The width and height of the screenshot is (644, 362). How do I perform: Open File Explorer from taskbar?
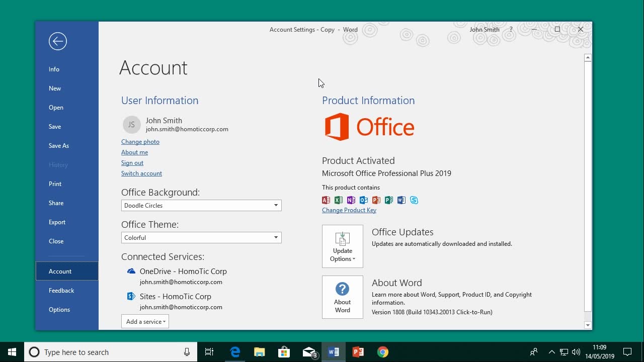pyautogui.click(x=260, y=352)
